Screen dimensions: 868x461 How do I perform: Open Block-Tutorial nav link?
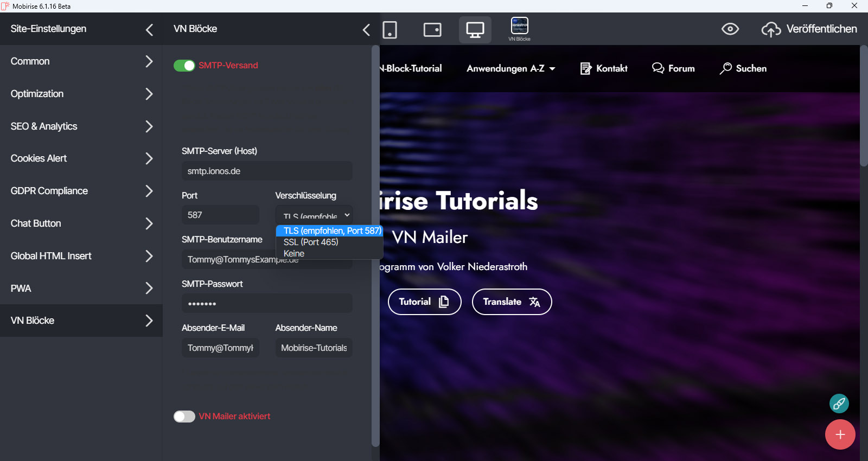[x=411, y=68]
